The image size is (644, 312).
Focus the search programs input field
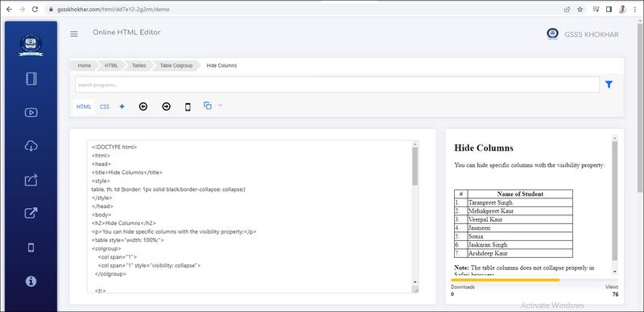[x=336, y=85]
